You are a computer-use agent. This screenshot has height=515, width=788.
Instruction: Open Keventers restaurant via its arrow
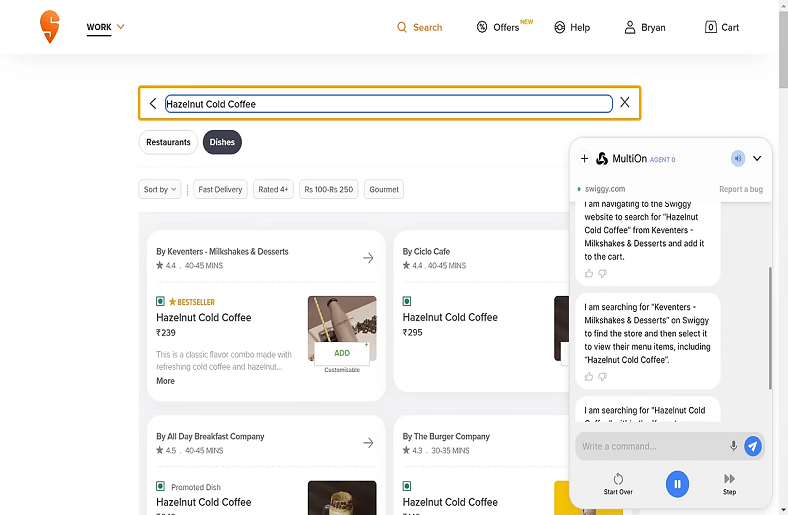tap(368, 258)
